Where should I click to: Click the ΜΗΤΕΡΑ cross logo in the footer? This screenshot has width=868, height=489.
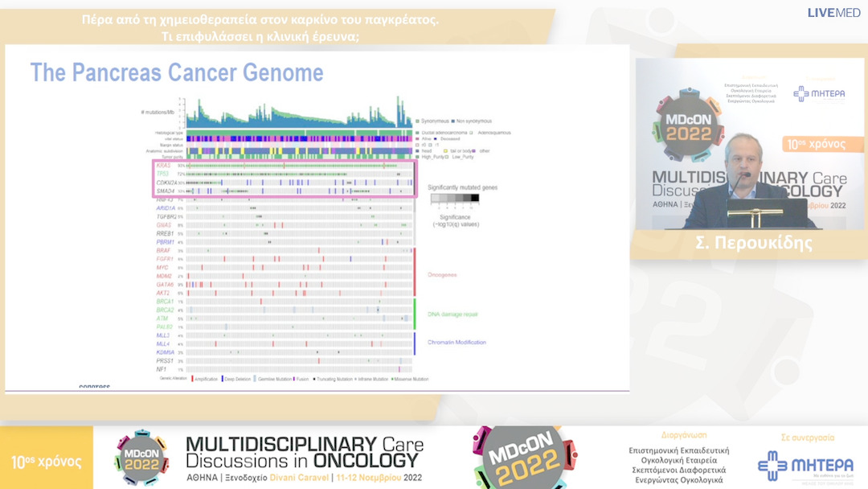[794, 465]
